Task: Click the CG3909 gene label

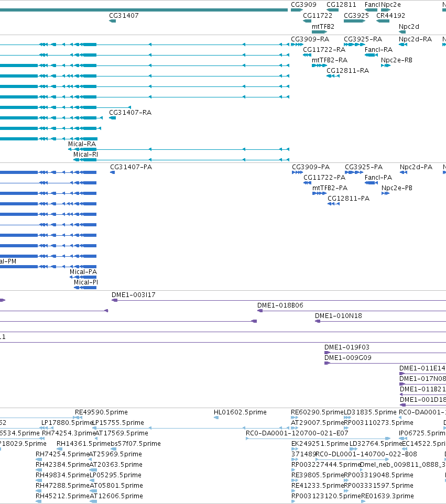Action: [303, 5]
